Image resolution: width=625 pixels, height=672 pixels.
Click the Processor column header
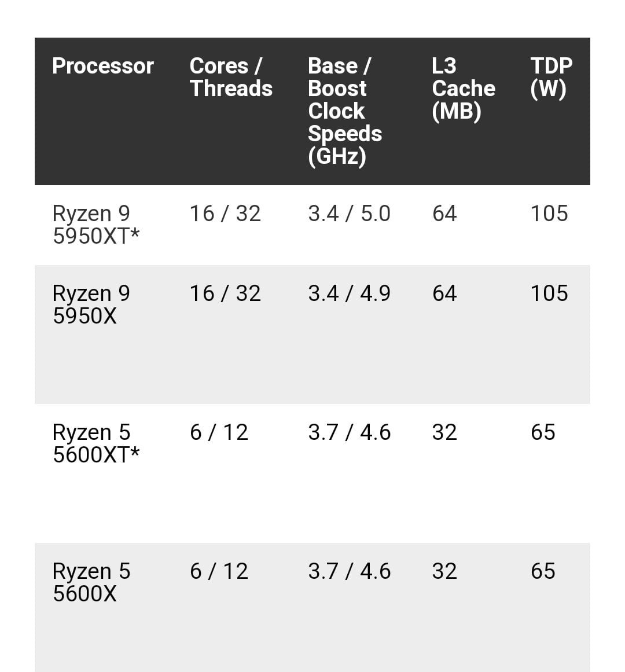click(102, 66)
